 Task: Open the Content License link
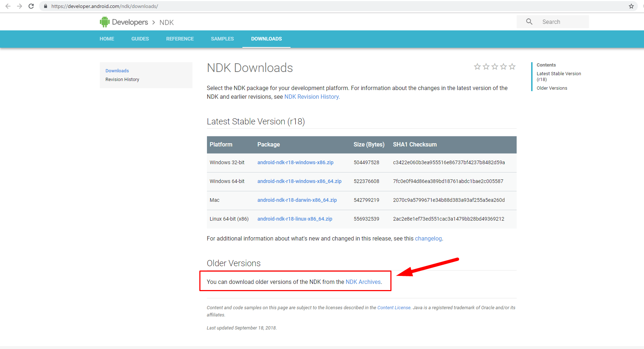[394, 308]
